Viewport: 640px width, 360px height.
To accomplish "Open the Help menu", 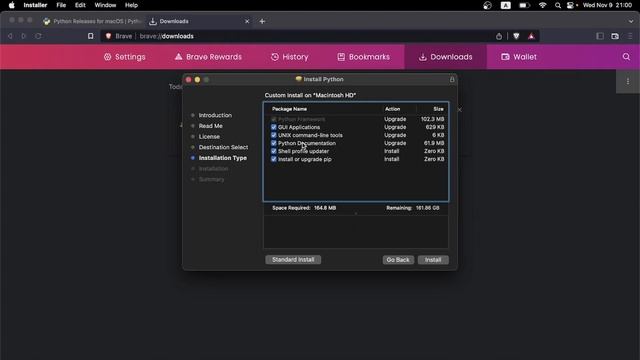I will [131, 5].
